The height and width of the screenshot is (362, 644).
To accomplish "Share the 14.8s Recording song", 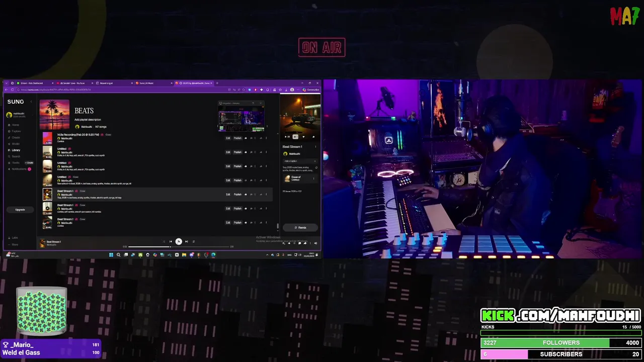I will coord(261,138).
